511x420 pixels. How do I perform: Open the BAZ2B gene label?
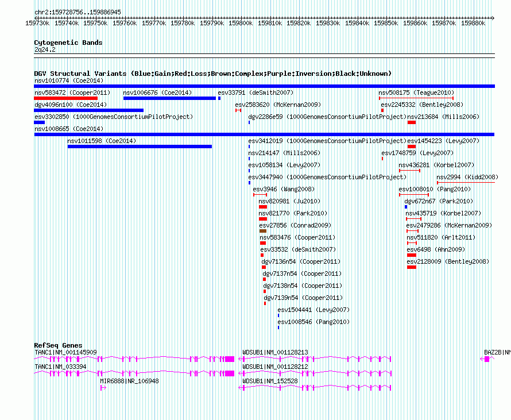[497, 353]
